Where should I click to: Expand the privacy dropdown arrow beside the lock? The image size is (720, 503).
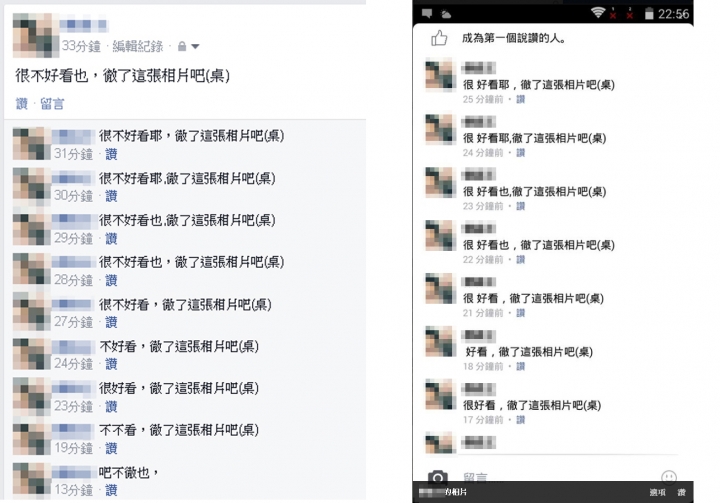[195, 46]
